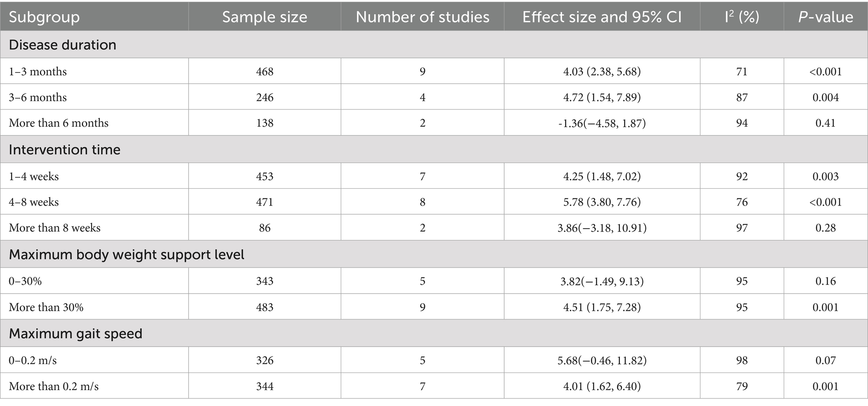Select the Number of studies header
The image size is (868, 406).
click(x=422, y=17)
